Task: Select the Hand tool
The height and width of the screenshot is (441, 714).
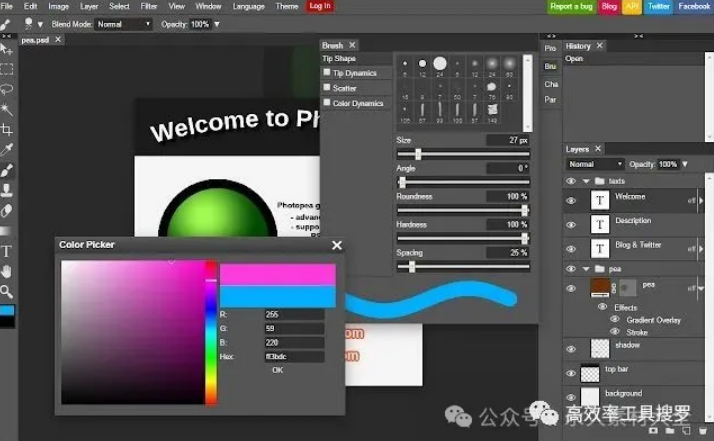Action: (x=6, y=272)
